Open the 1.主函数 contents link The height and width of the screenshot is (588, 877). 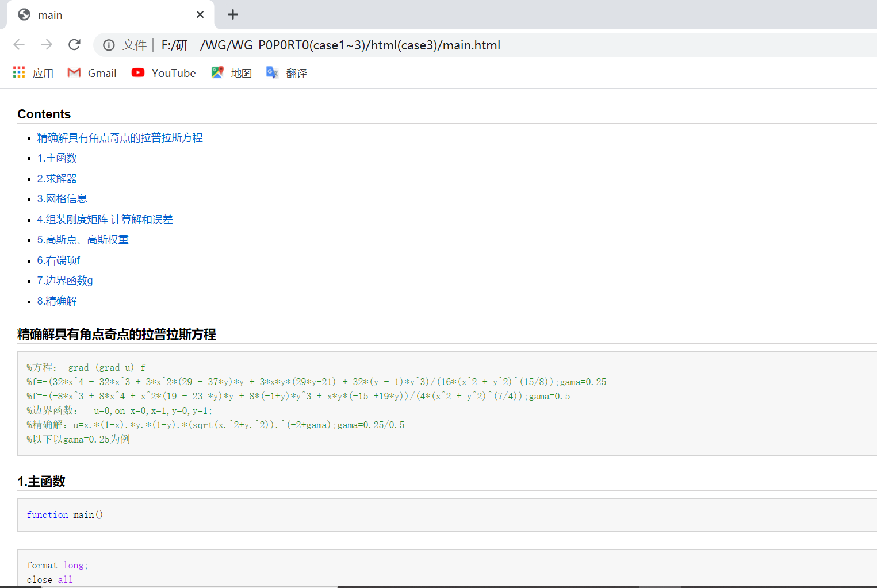[57, 157]
